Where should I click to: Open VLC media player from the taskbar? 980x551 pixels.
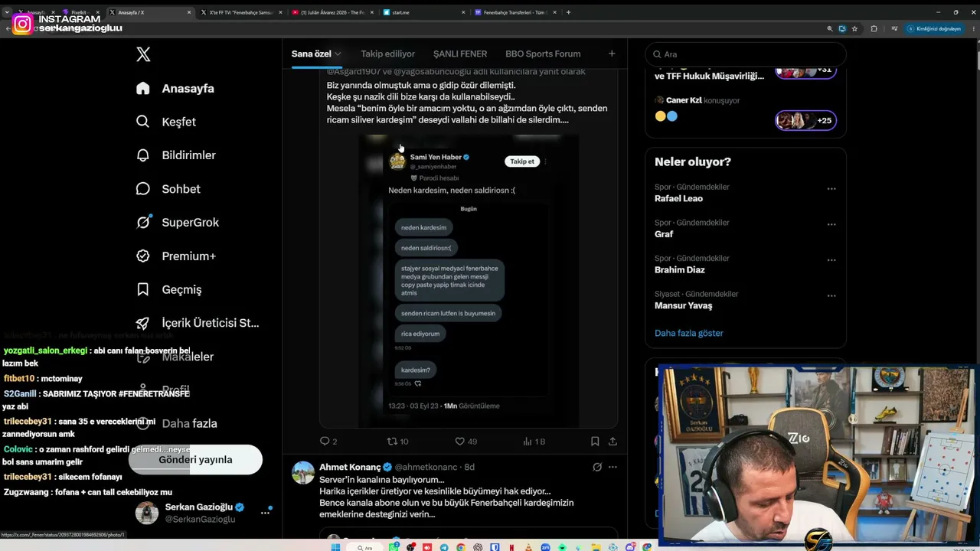530,547
